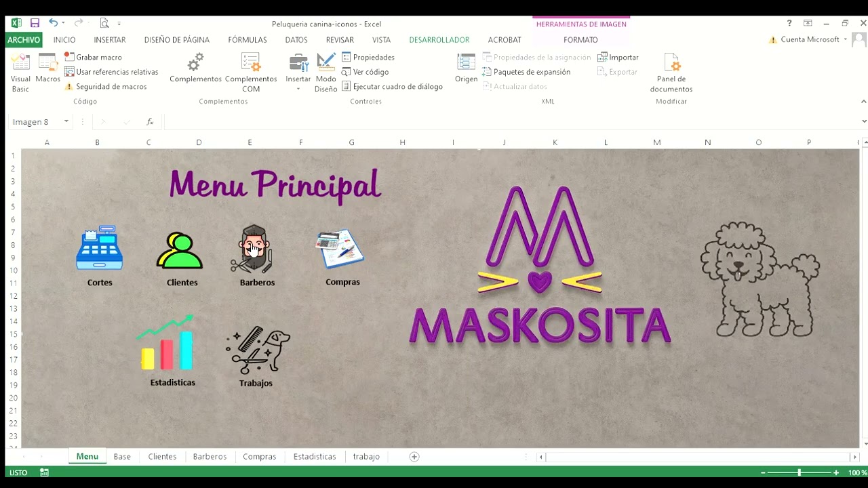Open the Cuenta Microsoft account menu

(x=810, y=40)
